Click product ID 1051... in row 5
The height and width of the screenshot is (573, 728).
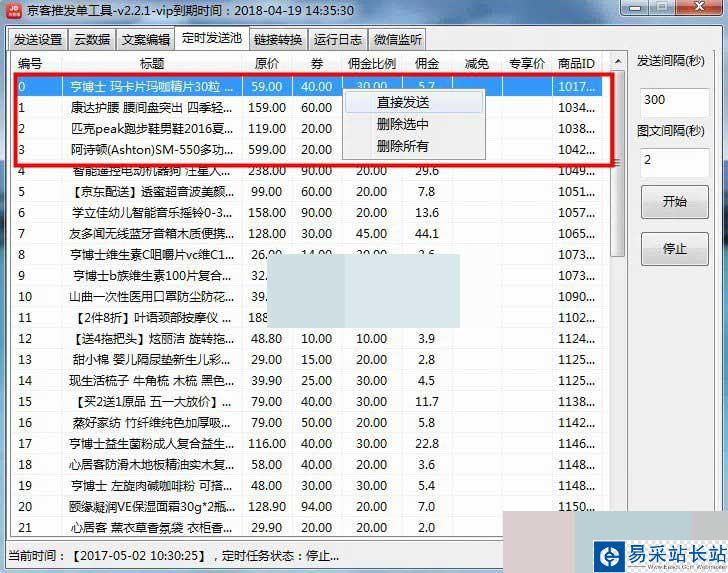pyautogui.click(x=576, y=191)
